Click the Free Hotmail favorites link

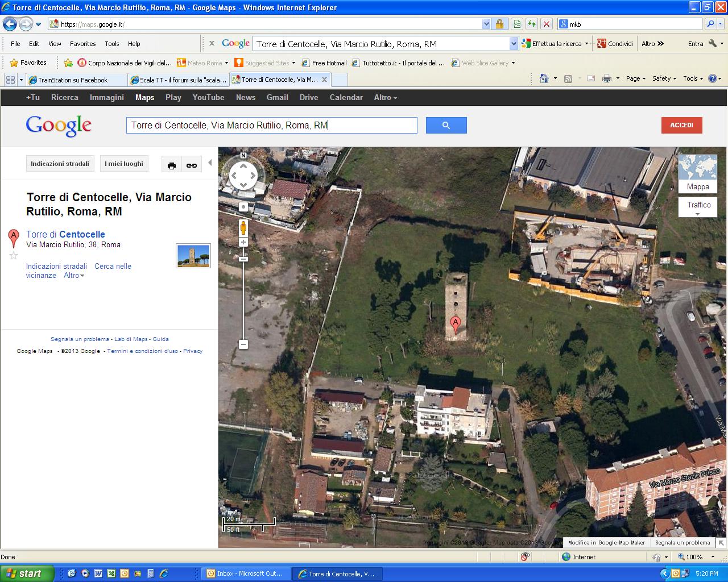[324, 63]
